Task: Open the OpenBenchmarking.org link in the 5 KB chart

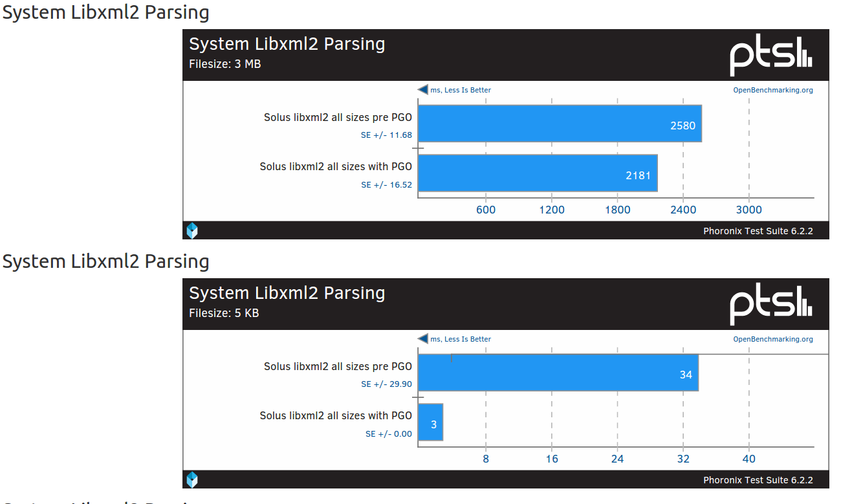Action: click(x=772, y=339)
